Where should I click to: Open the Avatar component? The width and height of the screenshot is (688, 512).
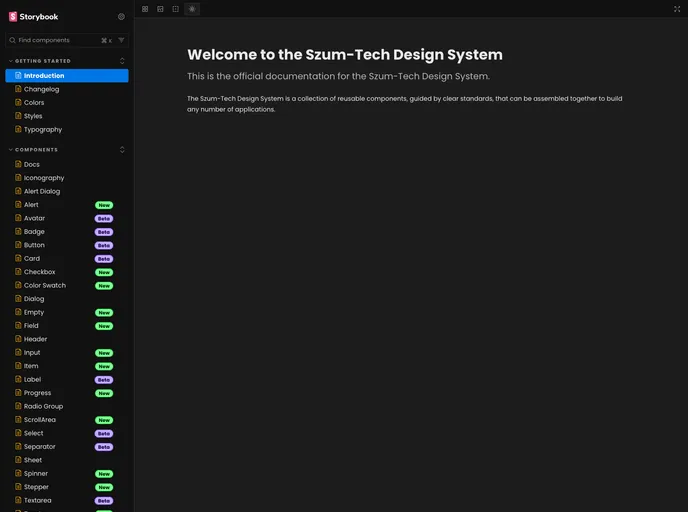[67, 218]
